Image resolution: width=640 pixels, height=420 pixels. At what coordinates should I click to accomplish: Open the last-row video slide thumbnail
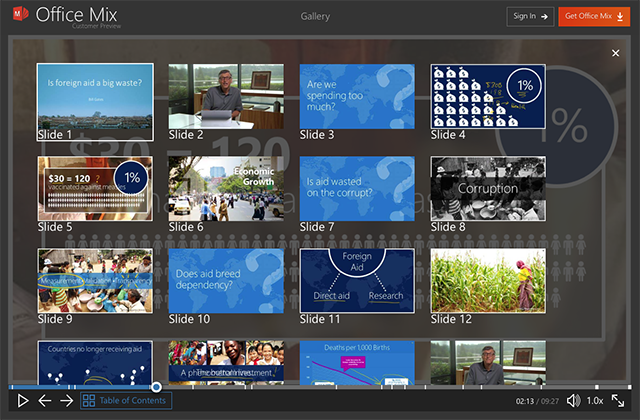point(488,362)
